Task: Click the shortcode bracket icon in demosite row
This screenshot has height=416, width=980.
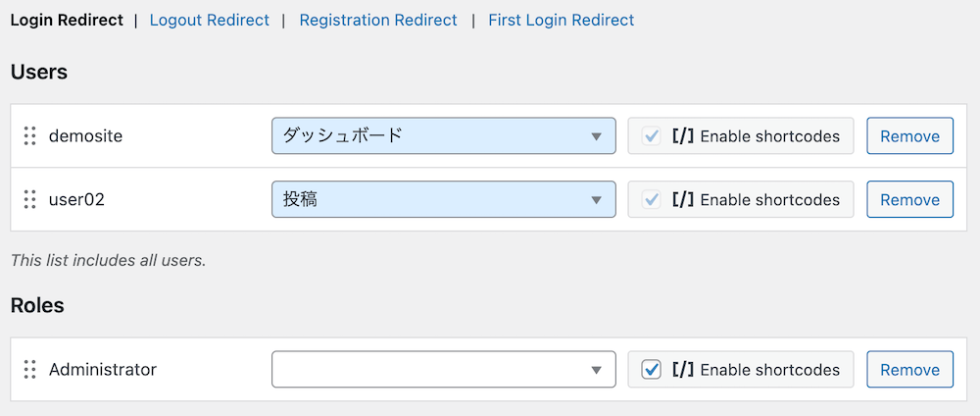Action: pos(683,136)
